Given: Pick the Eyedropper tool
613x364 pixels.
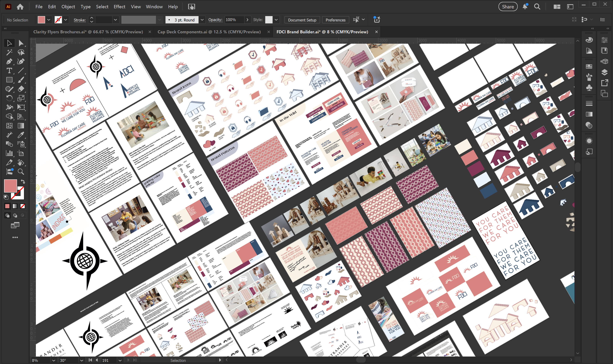Looking at the screenshot, I should pyautogui.click(x=21, y=135).
